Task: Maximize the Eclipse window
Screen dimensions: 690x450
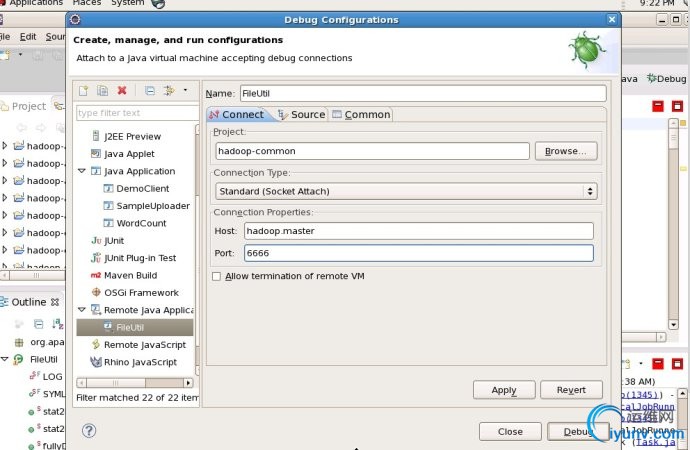Action: [676, 19]
